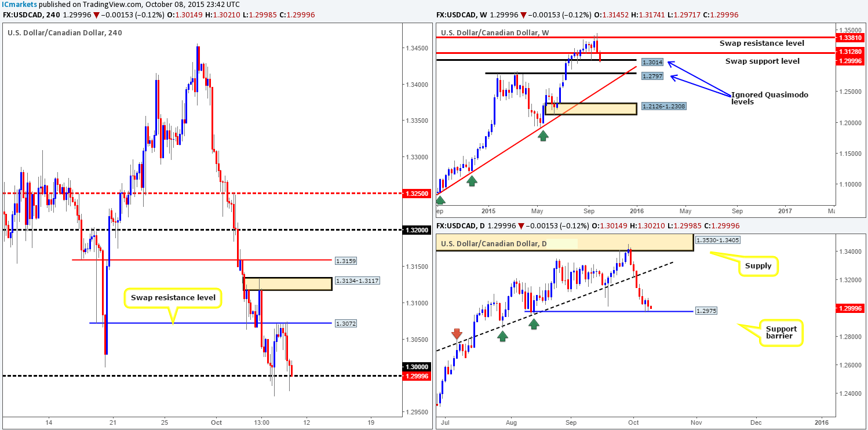868x430 pixels.
Task: Open the ICmarkets publisher link
Action: [x=19, y=5]
